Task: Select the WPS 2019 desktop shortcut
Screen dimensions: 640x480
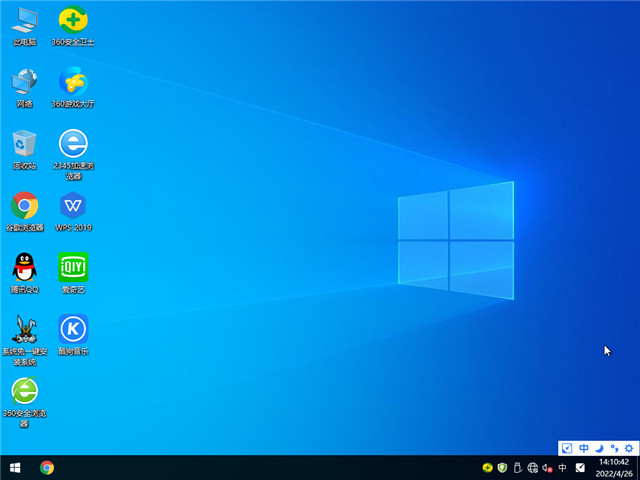Action: (72, 206)
